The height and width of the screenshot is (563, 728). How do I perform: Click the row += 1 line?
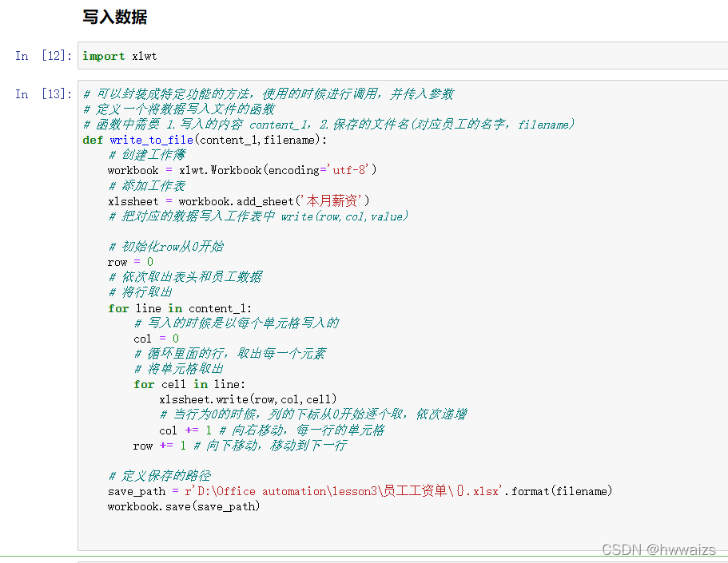[240, 446]
